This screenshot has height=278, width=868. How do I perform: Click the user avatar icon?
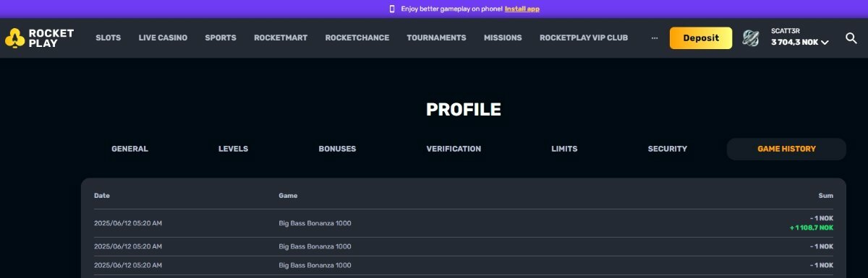(x=752, y=38)
